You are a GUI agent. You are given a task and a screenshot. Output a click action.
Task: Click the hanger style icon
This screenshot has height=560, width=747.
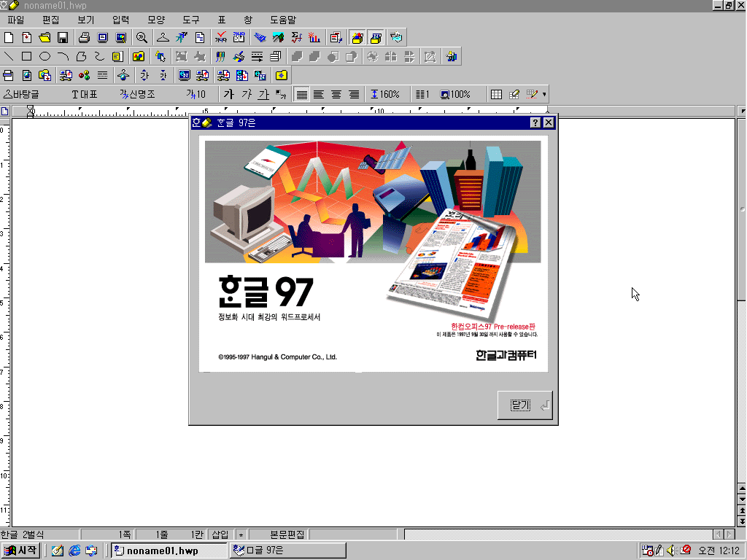click(x=163, y=38)
